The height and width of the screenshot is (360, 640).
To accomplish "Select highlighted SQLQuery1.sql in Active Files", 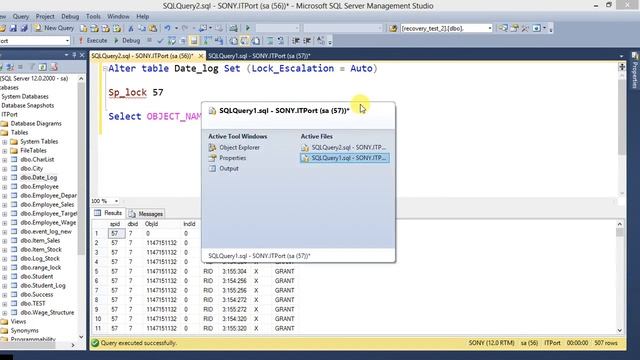I will tap(344, 158).
